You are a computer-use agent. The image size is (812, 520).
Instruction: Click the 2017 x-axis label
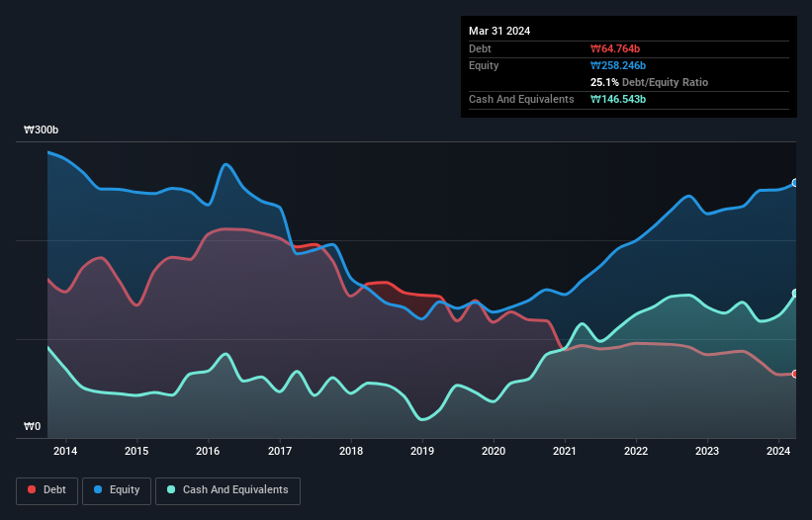pos(280,451)
